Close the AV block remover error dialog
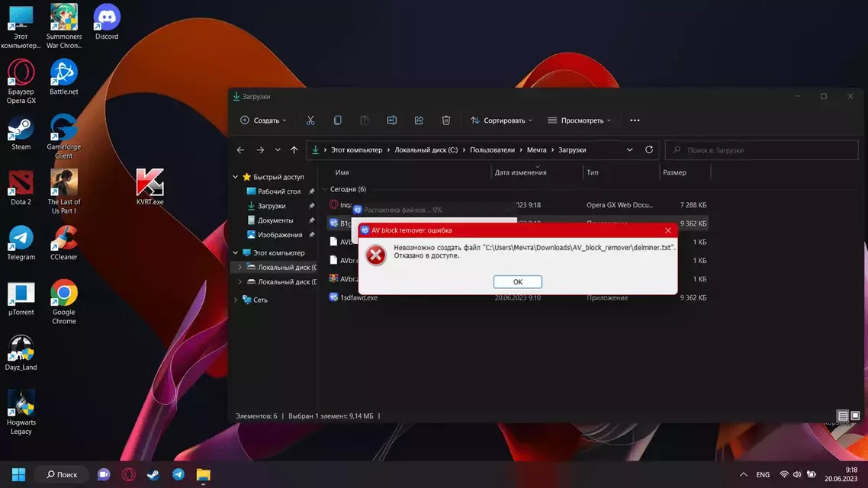Viewport: 868px width, 488px height. (668, 230)
